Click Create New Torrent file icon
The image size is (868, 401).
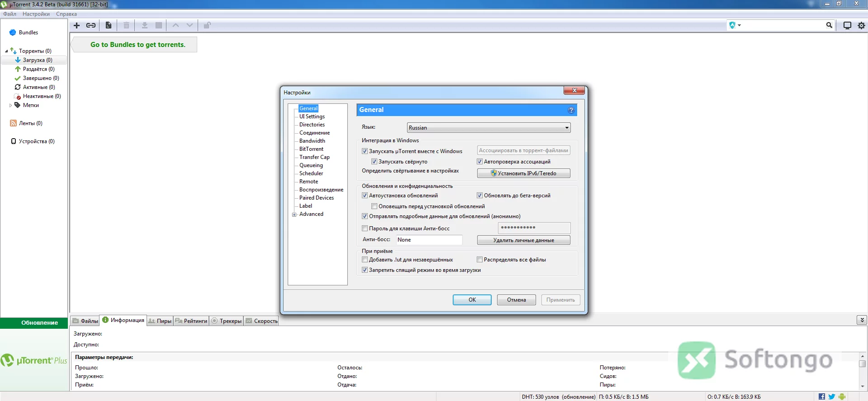click(108, 25)
